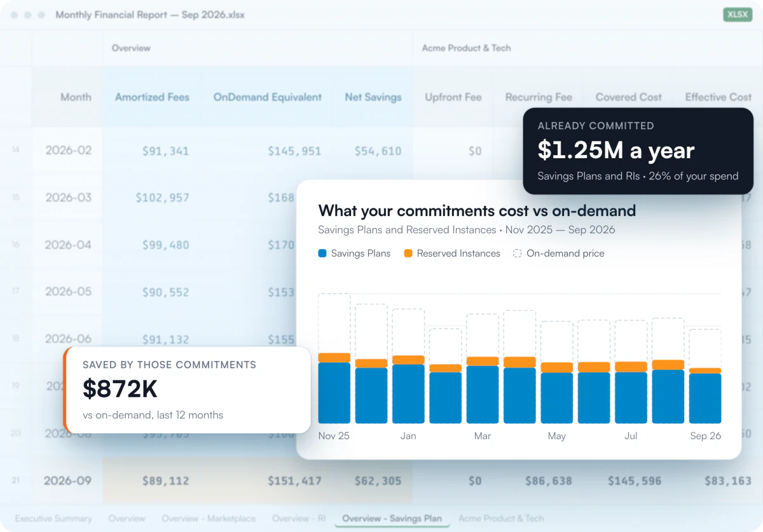Click the chart title about commitments cost
This screenshot has width=763, height=532.
point(477,210)
